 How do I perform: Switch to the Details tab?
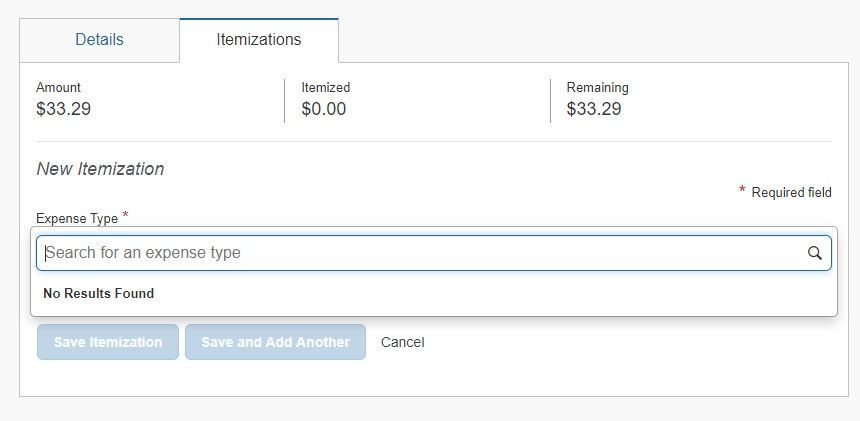99,40
